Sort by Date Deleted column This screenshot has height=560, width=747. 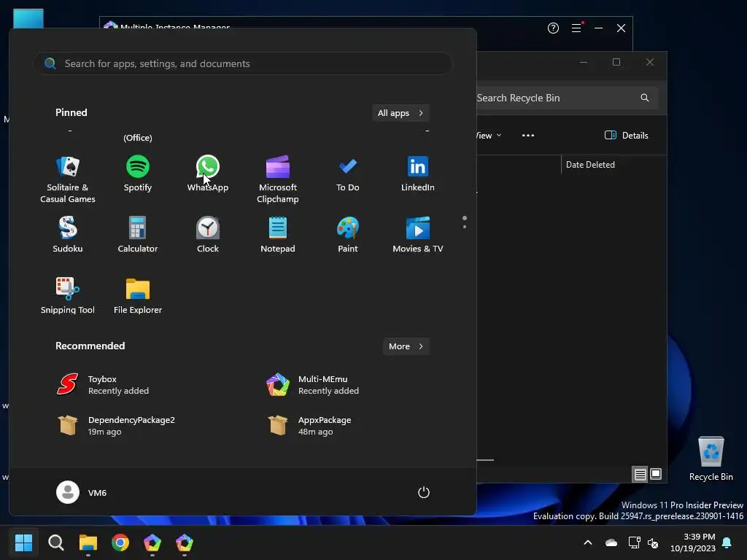click(x=590, y=164)
